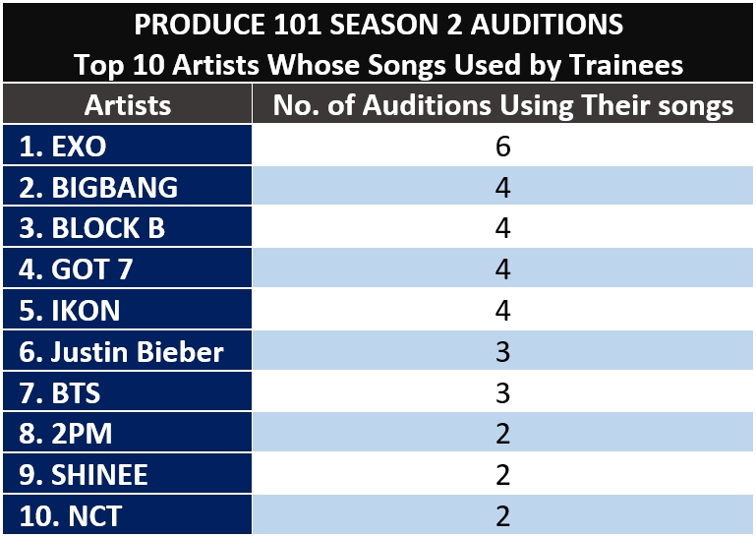This screenshot has width=756, height=536.
Task: Click the table title 'PRODUCE 101 SEASON 2 AUDITIONS'
Action: point(378,25)
